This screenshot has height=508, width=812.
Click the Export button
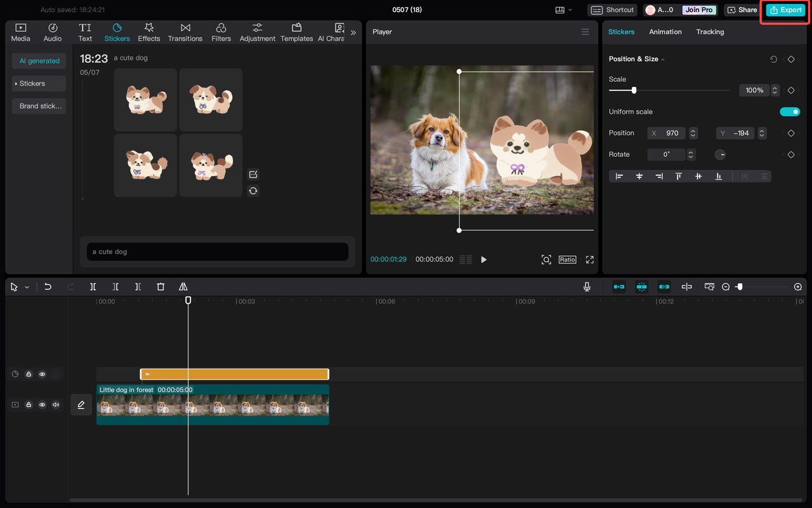click(785, 10)
